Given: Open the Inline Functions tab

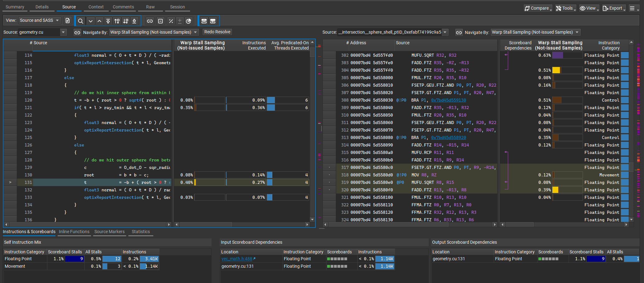Looking at the screenshot, I should 74,232.
